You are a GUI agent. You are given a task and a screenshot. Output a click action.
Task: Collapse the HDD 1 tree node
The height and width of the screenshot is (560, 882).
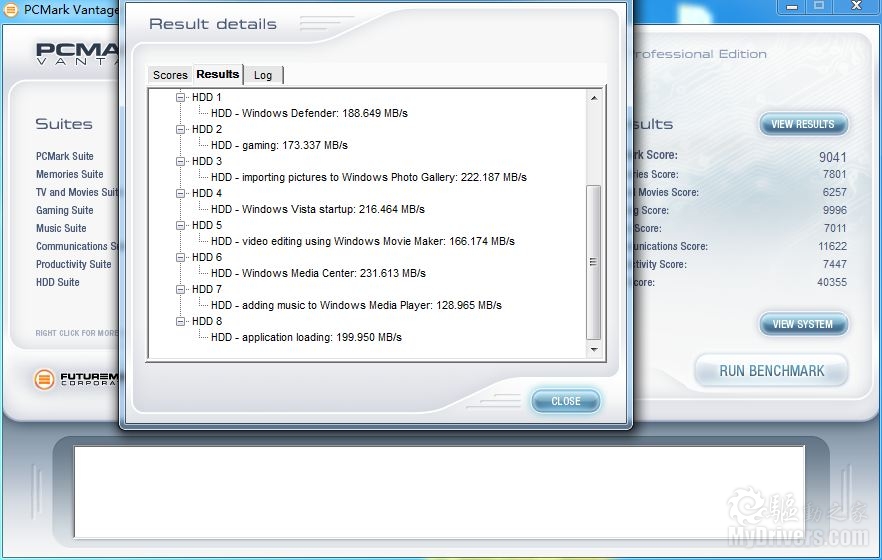pyautogui.click(x=181, y=97)
